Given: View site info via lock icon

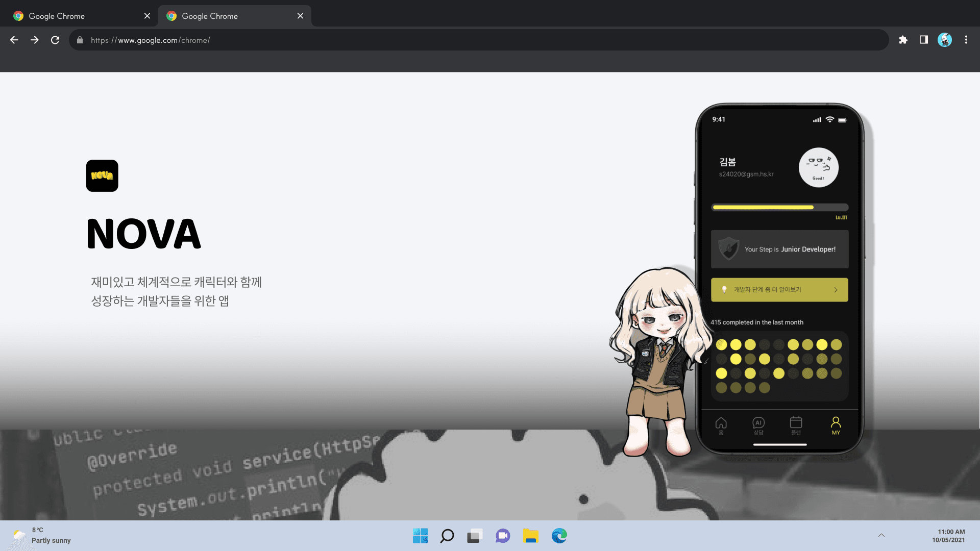Looking at the screenshot, I should (80, 40).
